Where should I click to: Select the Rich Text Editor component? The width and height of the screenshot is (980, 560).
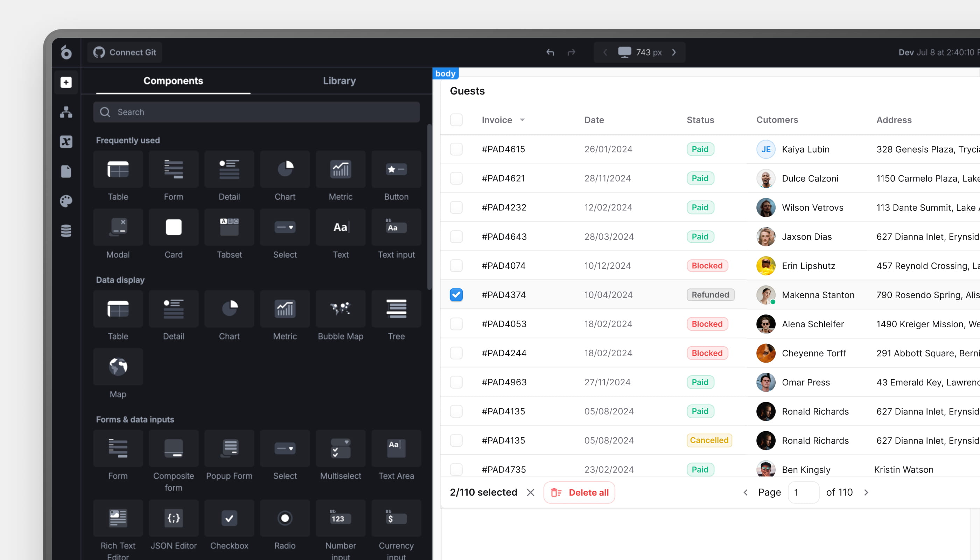coord(118,518)
